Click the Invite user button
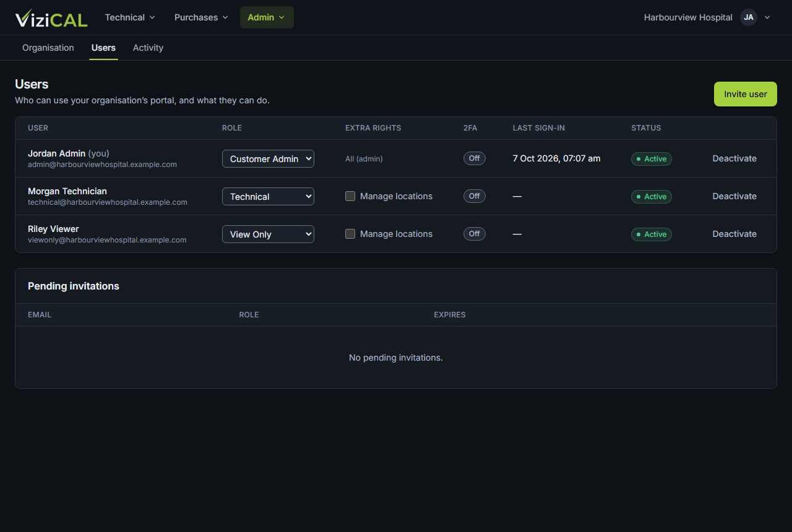The width and height of the screenshot is (792, 532). click(x=746, y=94)
